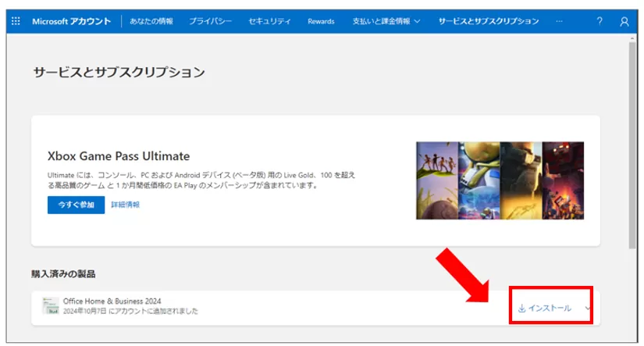644x346 pixels.
Task: Go to the あなたの情報 tab
Action: [151, 21]
